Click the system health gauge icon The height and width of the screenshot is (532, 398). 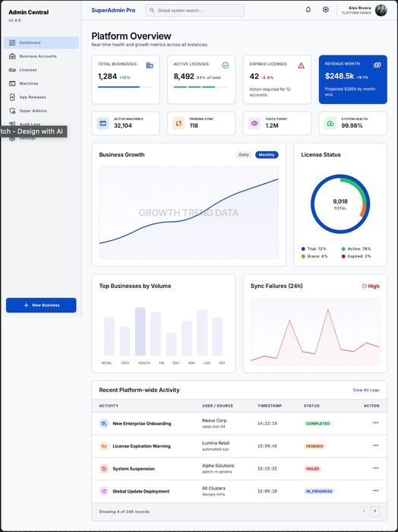click(x=330, y=123)
